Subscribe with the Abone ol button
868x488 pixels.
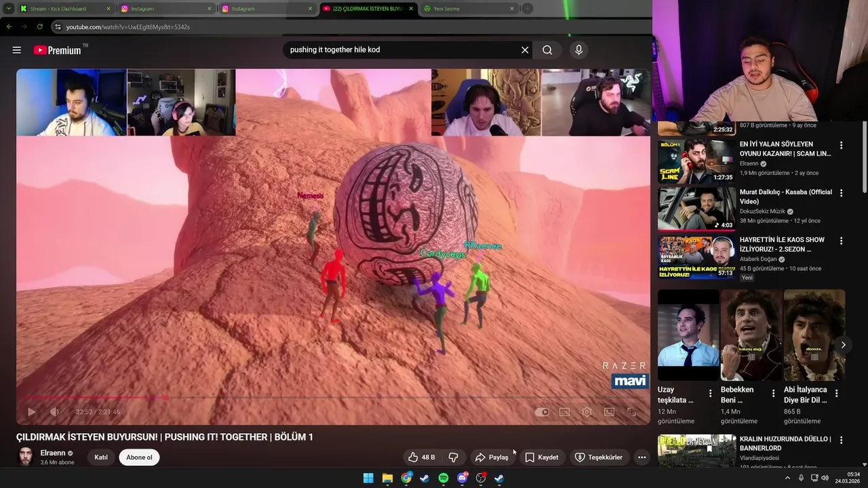tap(139, 457)
